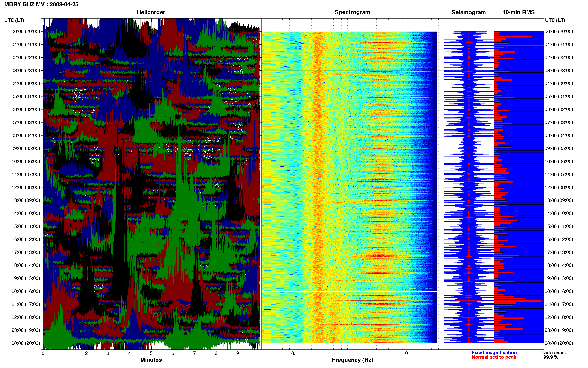The image size is (588, 368).
Task: Click the "UTC (LT)" label beside the RMS panel
Action: (555, 20)
